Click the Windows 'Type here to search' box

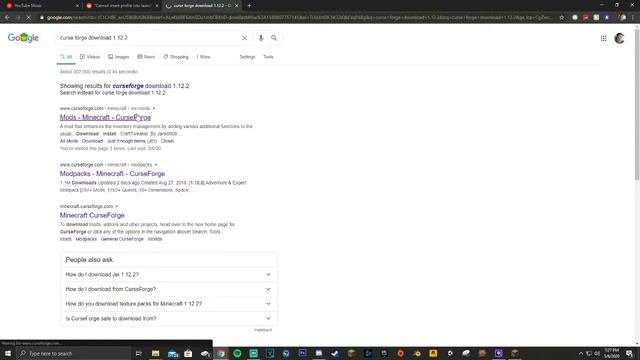74,353
